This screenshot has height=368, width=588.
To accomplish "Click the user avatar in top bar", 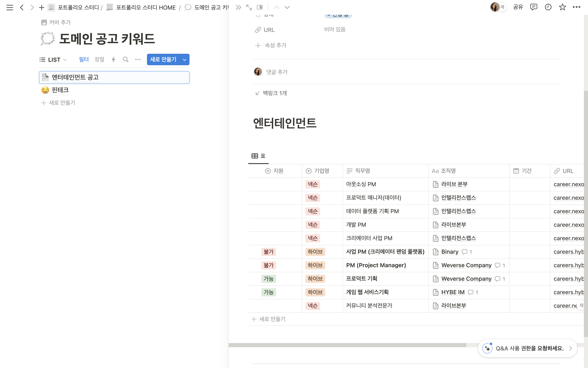I will coord(495,7).
